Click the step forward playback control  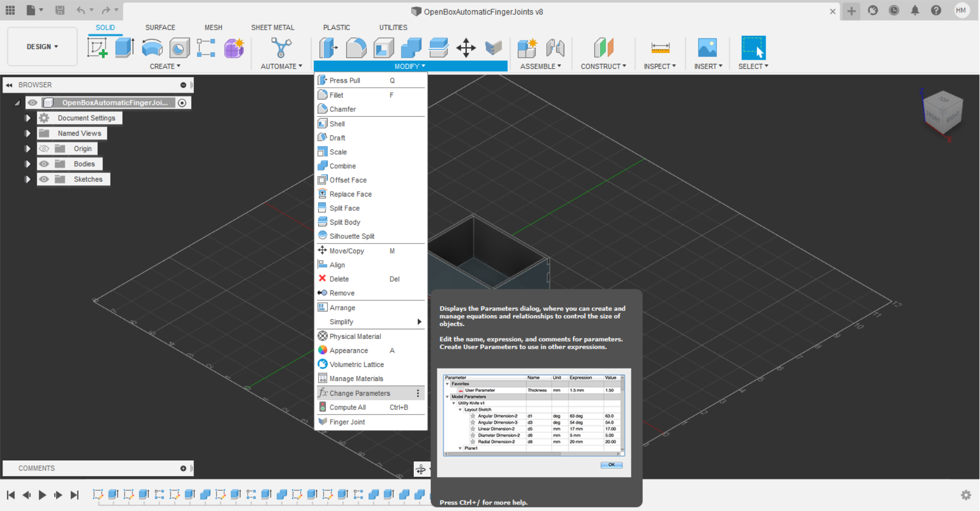[x=58, y=495]
